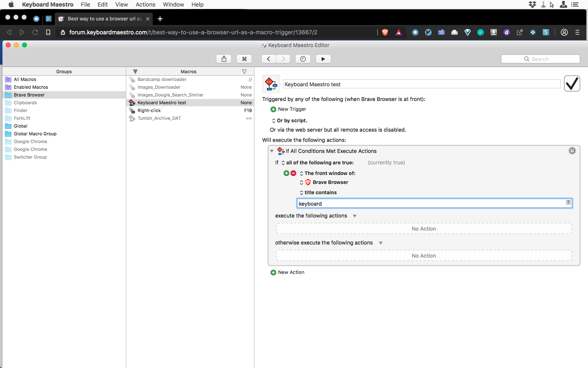Change 'all of the following are true' popup
The image size is (588, 368).
click(317, 163)
